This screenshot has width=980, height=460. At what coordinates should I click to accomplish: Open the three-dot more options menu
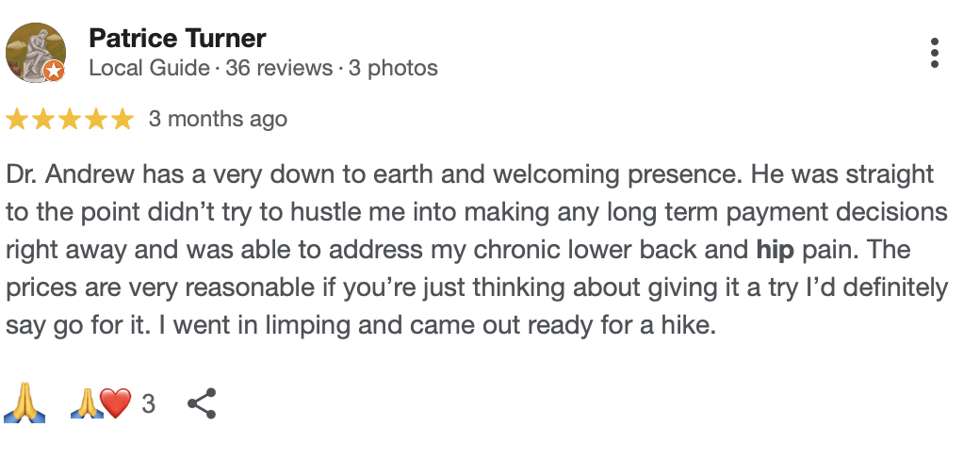[x=934, y=53]
